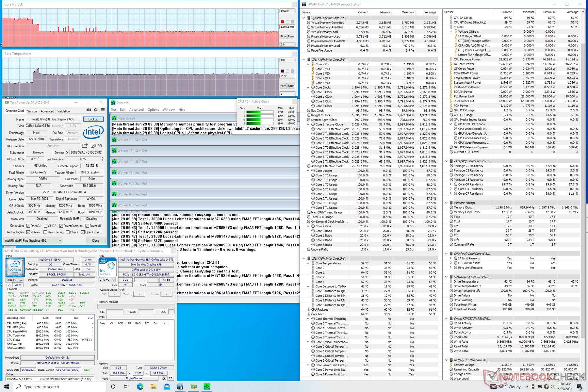Launch Microsoft Edge from taskbar
The image size is (588, 392).
pos(140,387)
